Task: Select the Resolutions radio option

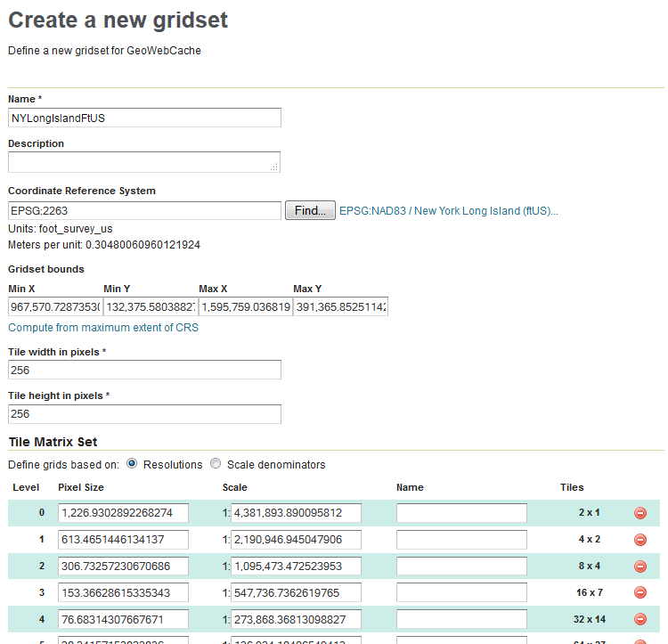Action: pos(132,464)
